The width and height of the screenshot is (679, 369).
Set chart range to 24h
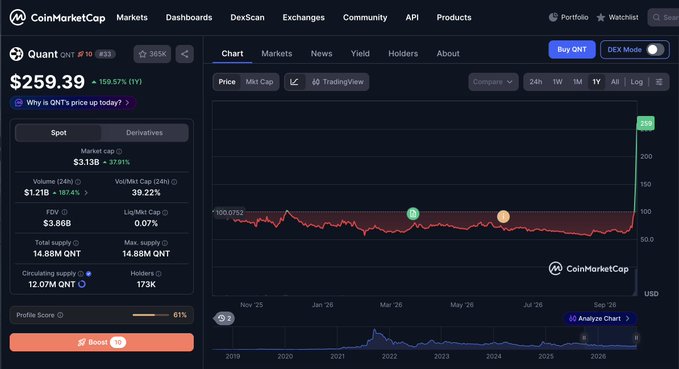point(536,82)
